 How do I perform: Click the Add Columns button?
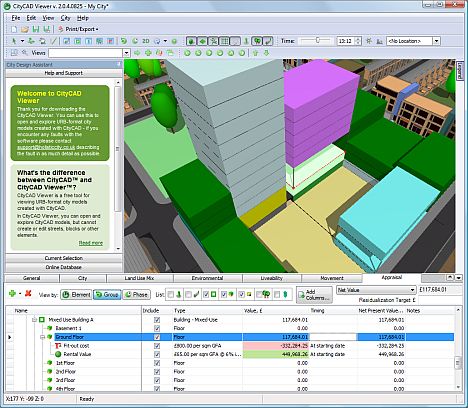coord(314,295)
